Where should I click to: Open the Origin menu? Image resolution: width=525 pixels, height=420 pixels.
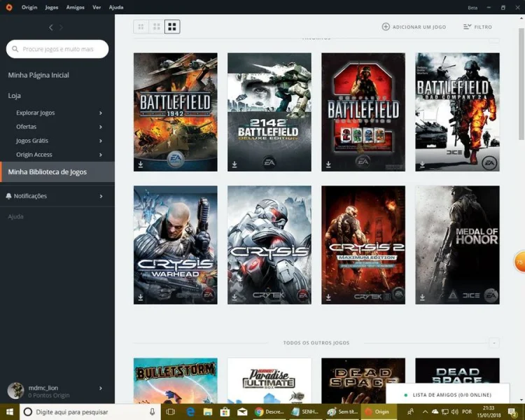[29, 7]
